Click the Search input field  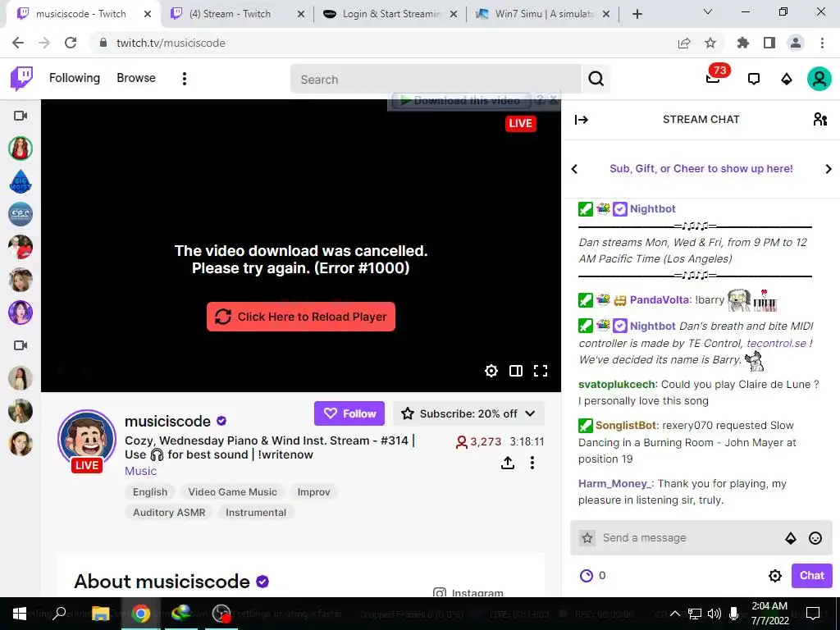tap(436, 80)
